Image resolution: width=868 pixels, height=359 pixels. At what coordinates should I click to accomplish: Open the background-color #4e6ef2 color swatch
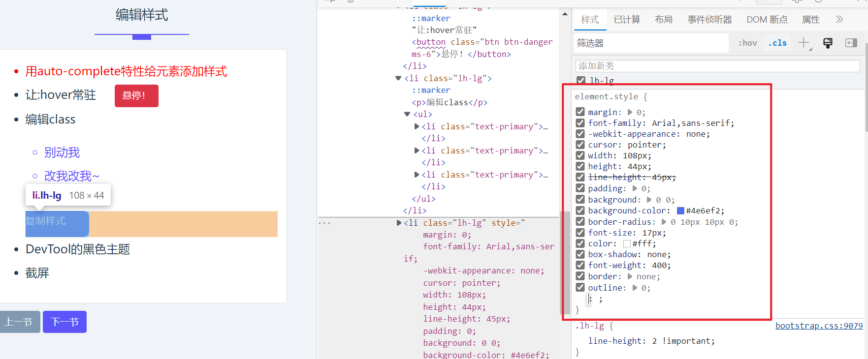680,211
